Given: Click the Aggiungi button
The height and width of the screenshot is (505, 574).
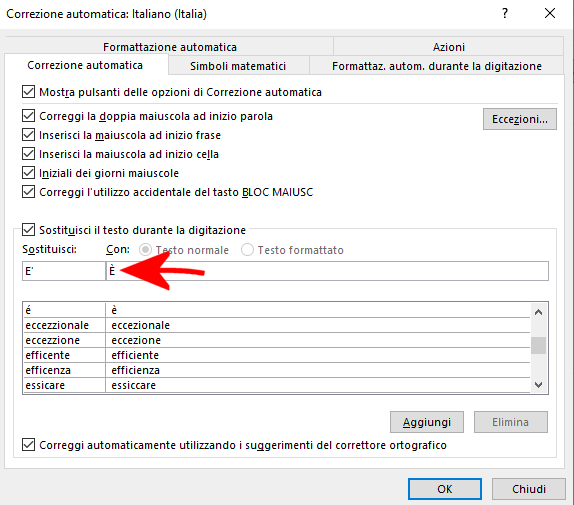Looking at the screenshot, I should click(427, 422).
